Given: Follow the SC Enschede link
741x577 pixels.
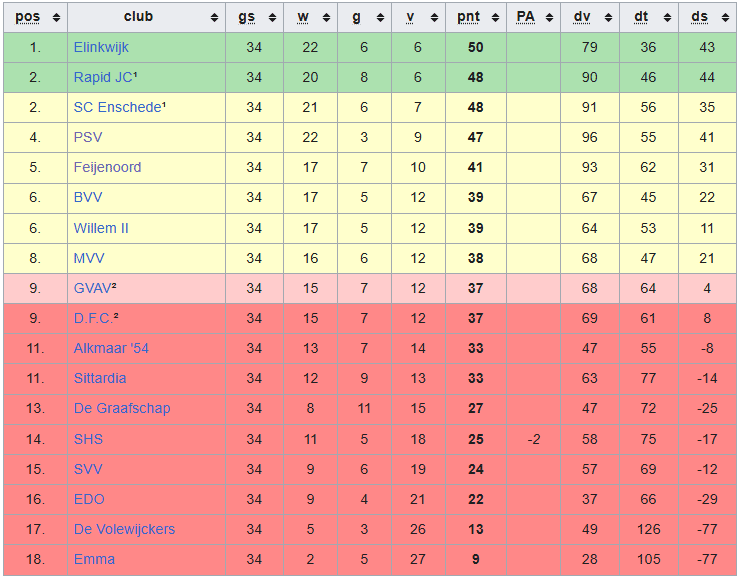Looking at the screenshot, I should 115,107.
